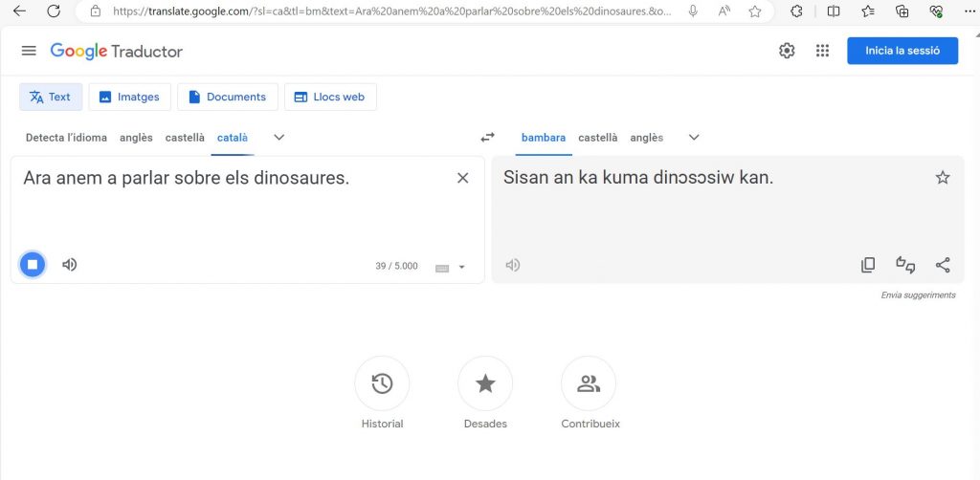Viewport: 980px width, 480px height.
Task: Rate the translation using thumbs icon
Action: coord(905,265)
